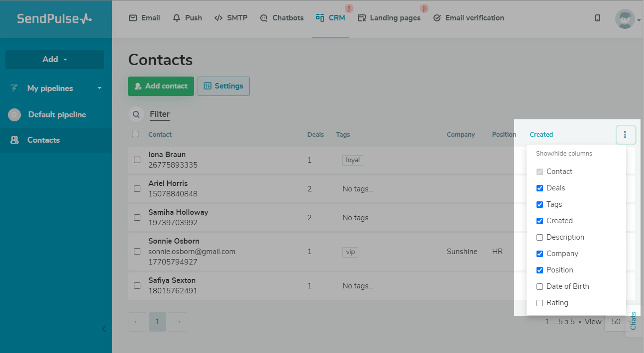Viewport: 644px width, 353px height.
Task: Open the Email section icon
Action: click(x=132, y=17)
